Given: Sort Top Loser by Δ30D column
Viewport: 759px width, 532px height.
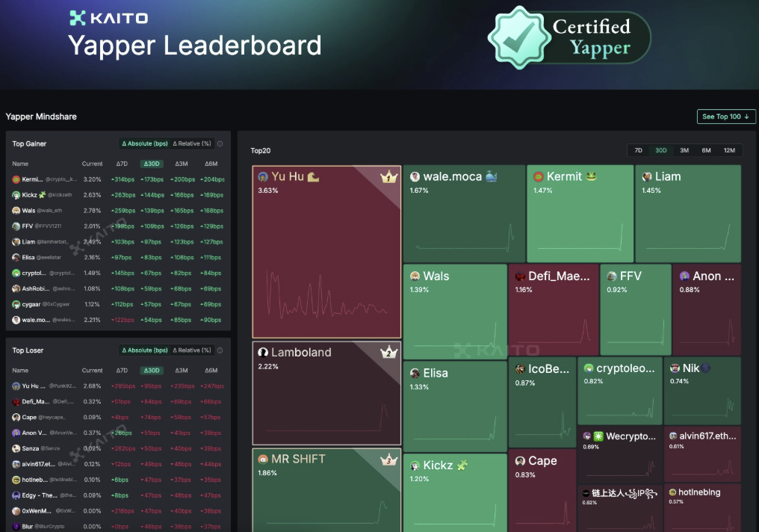Looking at the screenshot, I should [x=152, y=371].
